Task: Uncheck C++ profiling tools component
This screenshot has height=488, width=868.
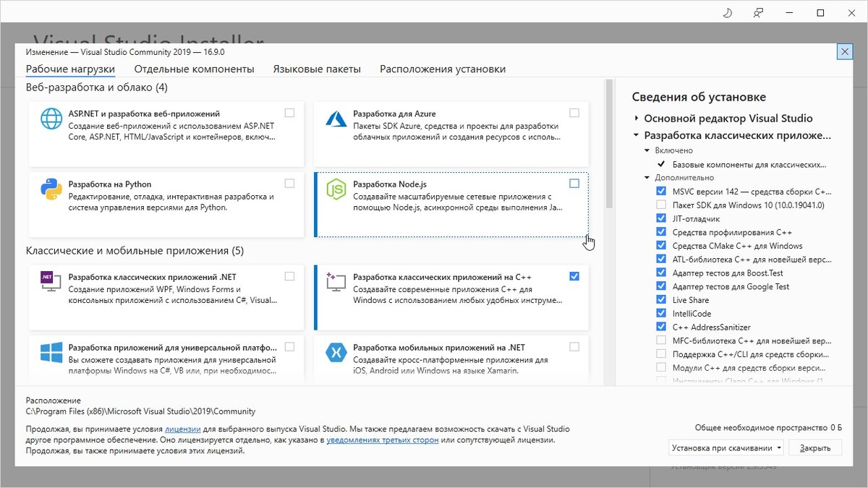Action: pyautogui.click(x=661, y=232)
